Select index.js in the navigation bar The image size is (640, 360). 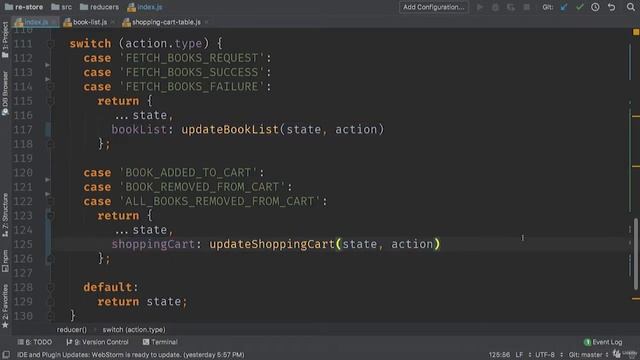tap(145, 7)
